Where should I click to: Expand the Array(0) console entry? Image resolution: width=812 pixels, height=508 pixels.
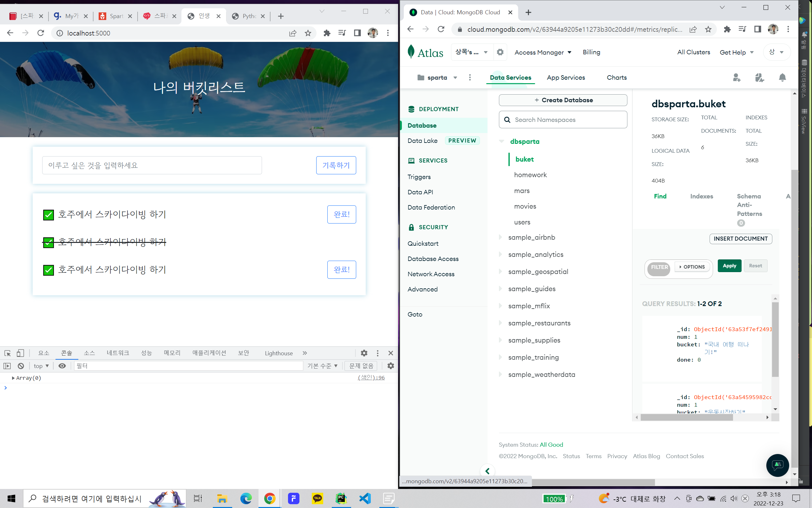pos(13,378)
